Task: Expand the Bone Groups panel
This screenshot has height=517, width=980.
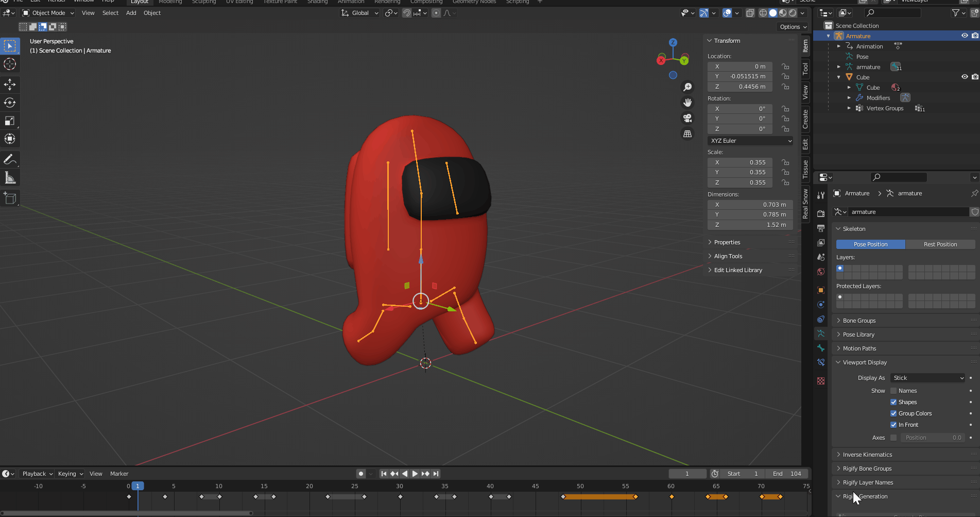Action: [859, 321]
